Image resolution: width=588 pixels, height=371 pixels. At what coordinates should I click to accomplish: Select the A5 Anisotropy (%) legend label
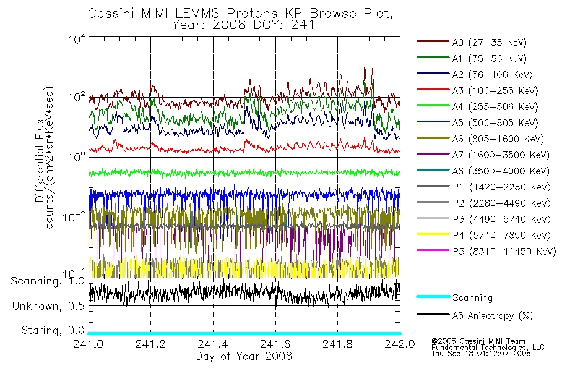[493, 316]
